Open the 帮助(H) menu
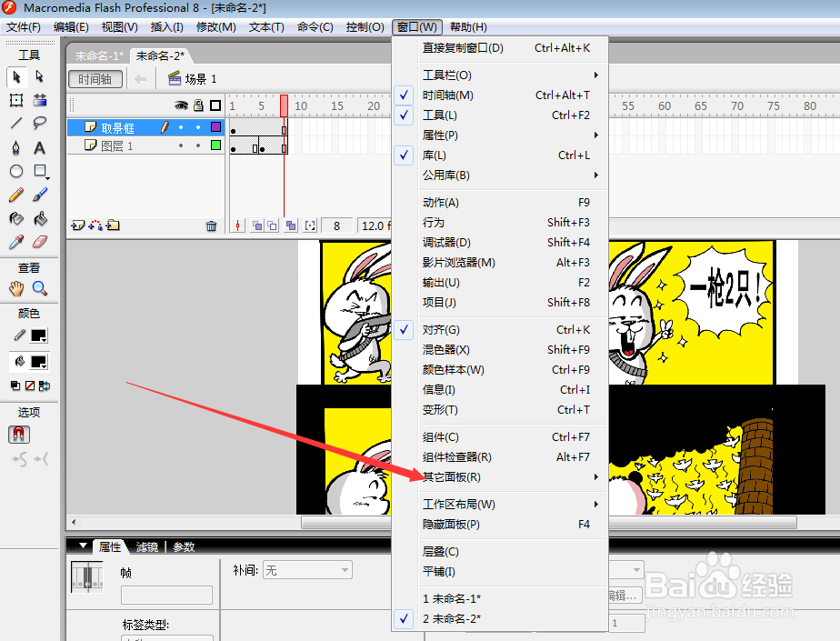Screen dimensions: 840x641 (468, 27)
